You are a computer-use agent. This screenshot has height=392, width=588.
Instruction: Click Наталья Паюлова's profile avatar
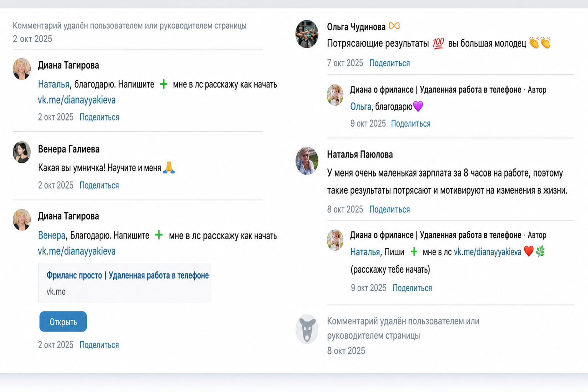[x=307, y=161]
